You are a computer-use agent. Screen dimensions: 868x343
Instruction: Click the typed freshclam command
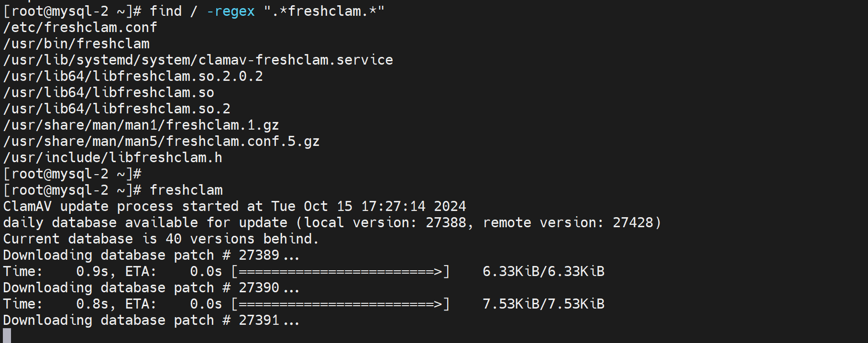[x=186, y=190]
